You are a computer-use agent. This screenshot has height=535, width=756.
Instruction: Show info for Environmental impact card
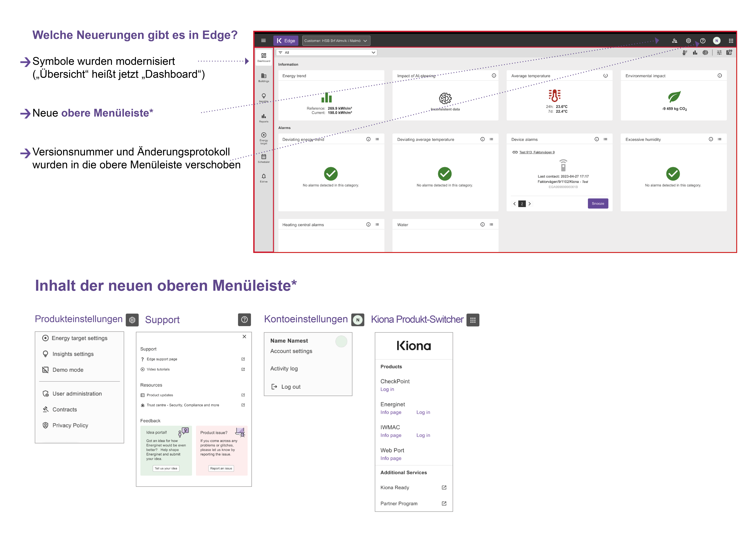click(x=720, y=75)
